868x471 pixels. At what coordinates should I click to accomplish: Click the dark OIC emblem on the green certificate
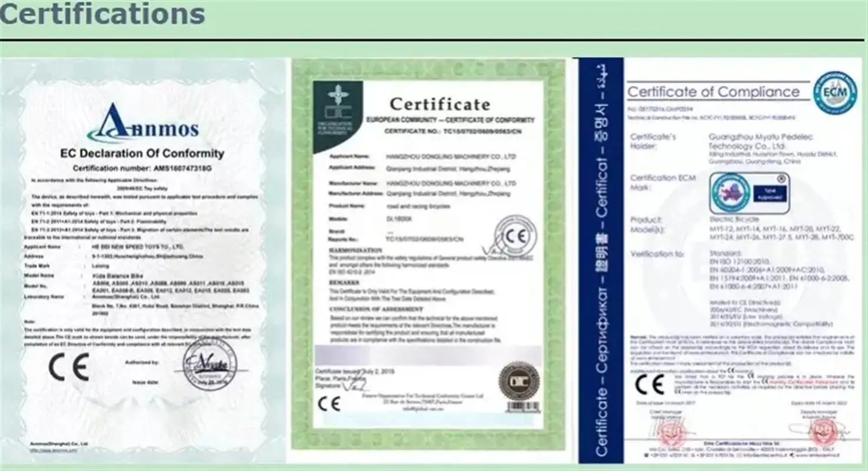(x=337, y=117)
